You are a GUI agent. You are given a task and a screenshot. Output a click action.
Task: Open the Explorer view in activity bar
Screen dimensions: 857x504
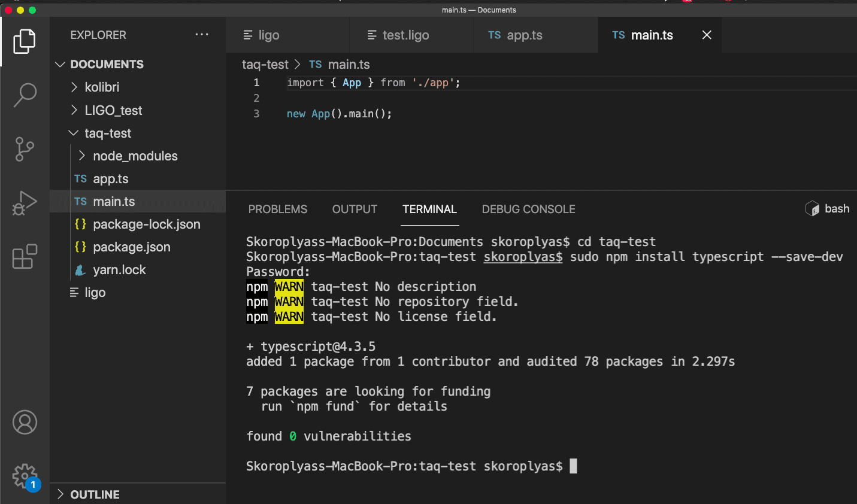pos(25,41)
